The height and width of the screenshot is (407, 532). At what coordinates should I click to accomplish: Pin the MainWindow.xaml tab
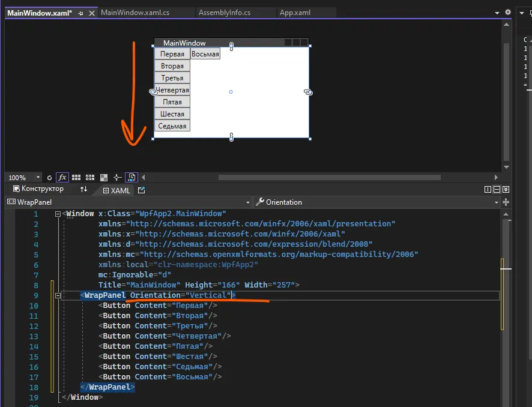pyautogui.click(x=80, y=13)
